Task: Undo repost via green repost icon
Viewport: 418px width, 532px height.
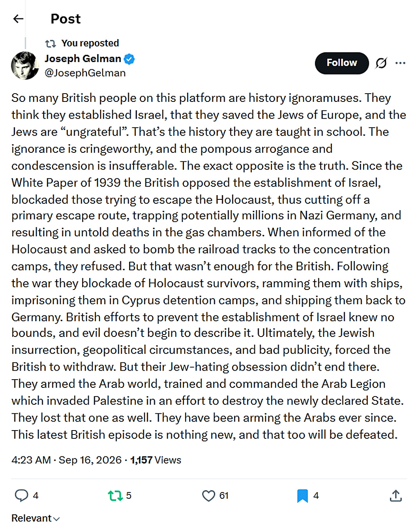Action: [x=115, y=496]
